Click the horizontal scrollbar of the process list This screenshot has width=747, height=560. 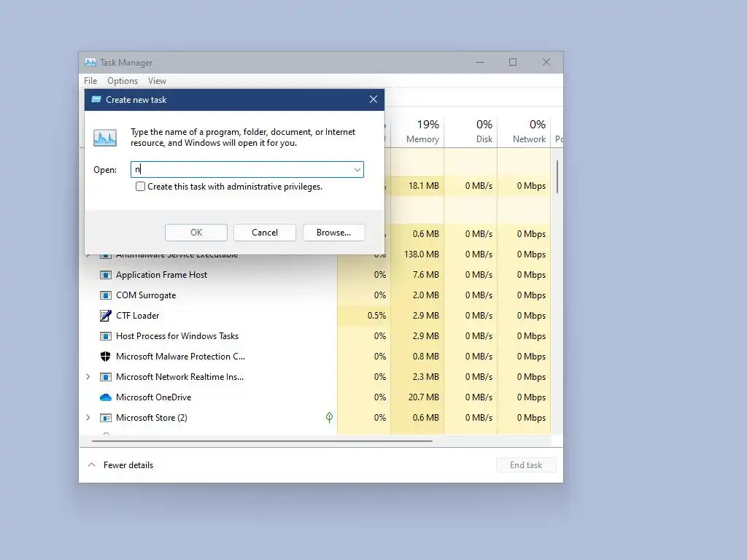262,441
